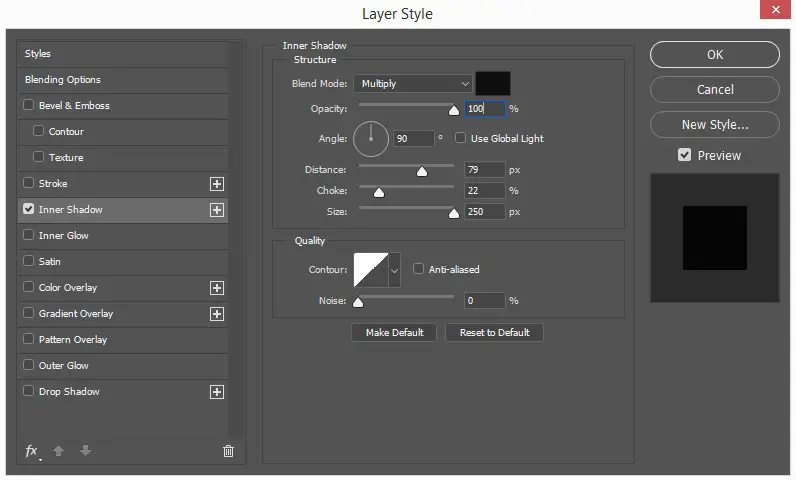Viewport: 796px width, 480px height.
Task: Click the Noise slider handle
Action: (358, 302)
